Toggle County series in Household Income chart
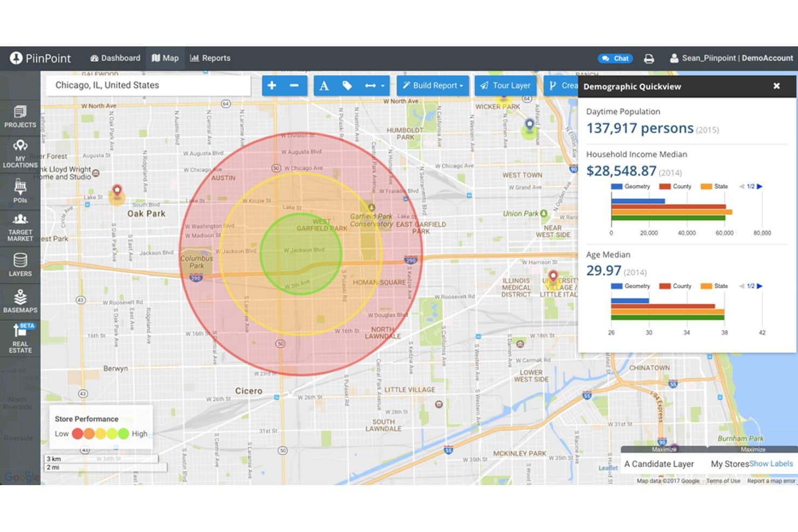 pyautogui.click(x=675, y=186)
